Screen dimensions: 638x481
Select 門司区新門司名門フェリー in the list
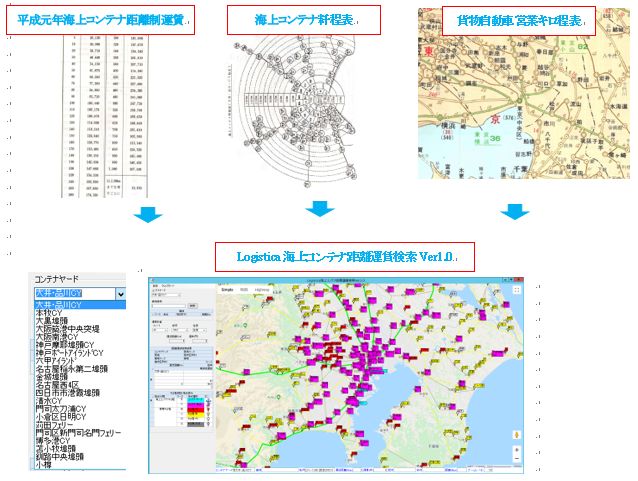pos(78,433)
